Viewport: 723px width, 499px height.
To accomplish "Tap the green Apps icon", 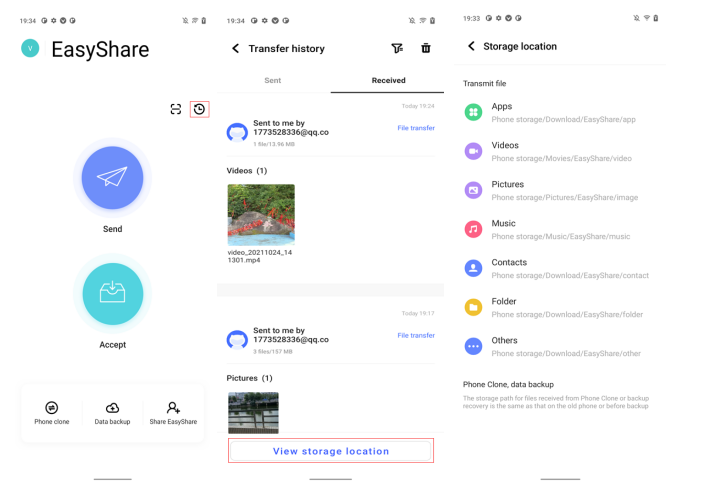I will point(473,112).
